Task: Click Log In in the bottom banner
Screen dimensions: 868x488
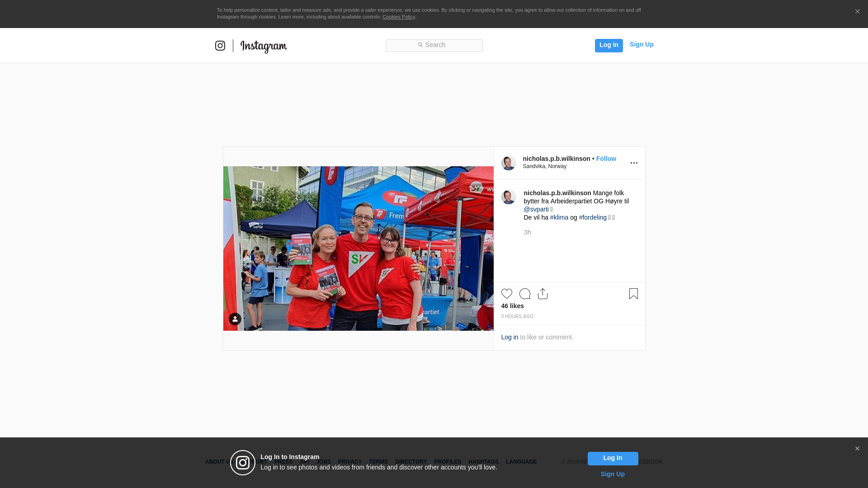Action: tap(613, 459)
